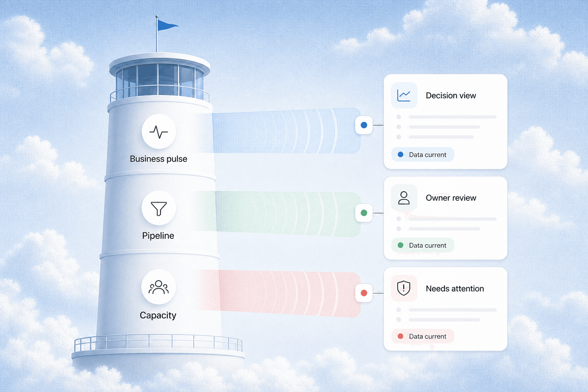Click the blue Data current badge
Screen dimensions: 588x392
(423, 154)
